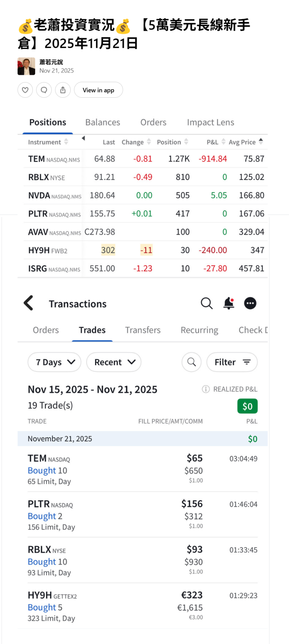Switch to the Transfers tab
The width and height of the screenshot is (289, 644).
point(143,330)
